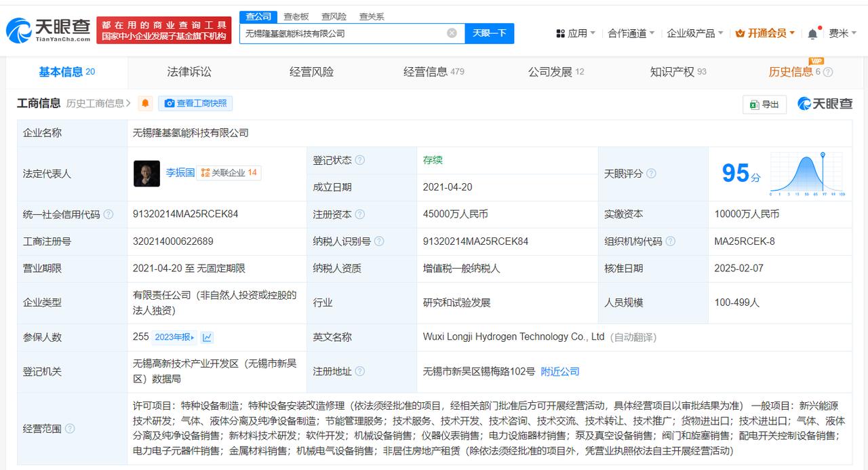The width and height of the screenshot is (868, 470).
Task: Expand the 企业级产品 menu
Action: click(695, 33)
